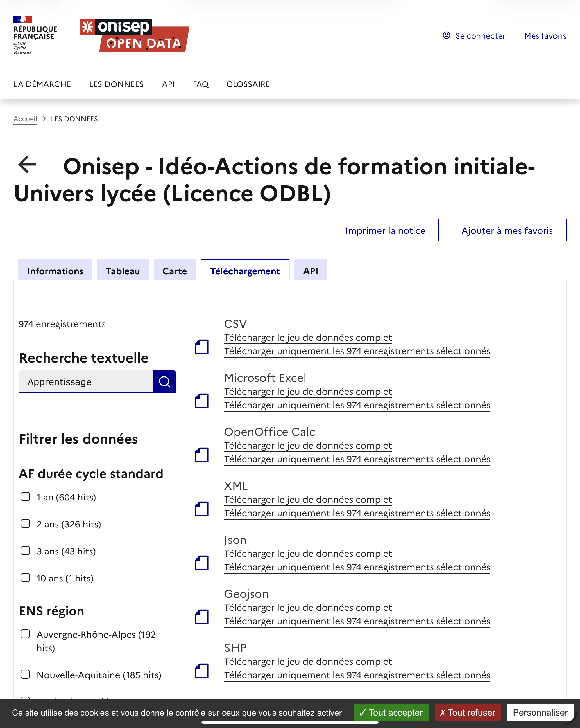Tick the 3 ans (43 hits) checkbox
Screen dimensions: 580x728
(x=25, y=551)
